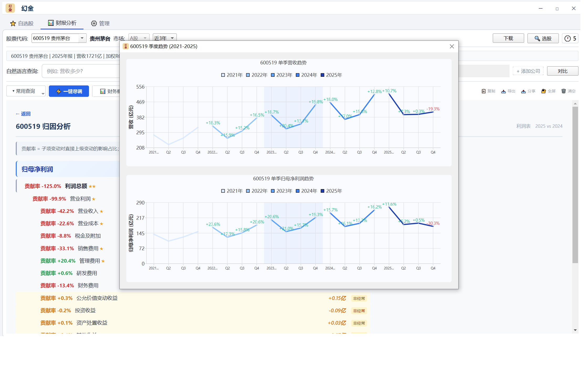Viewport: 588px width, 368px height.
Task: Click the stock picker (选股) search button
Action: pos(543,38)
